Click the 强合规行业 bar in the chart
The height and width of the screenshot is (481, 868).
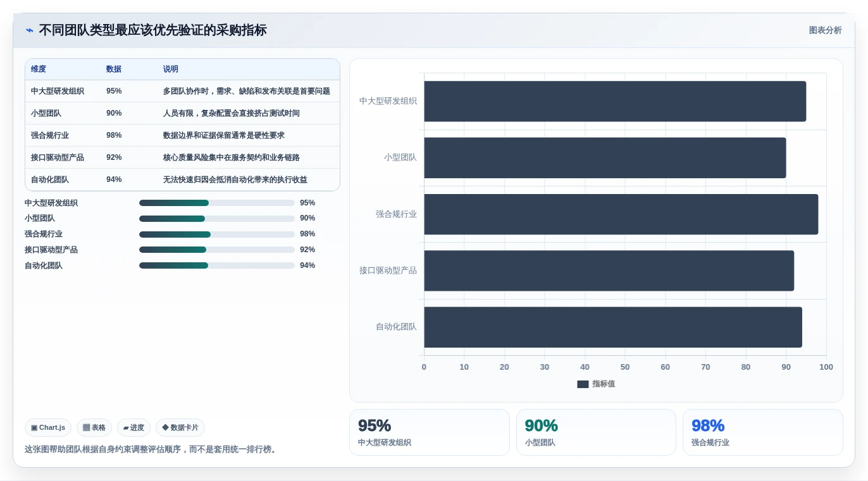pyautogui.click(x=621, y=214)
